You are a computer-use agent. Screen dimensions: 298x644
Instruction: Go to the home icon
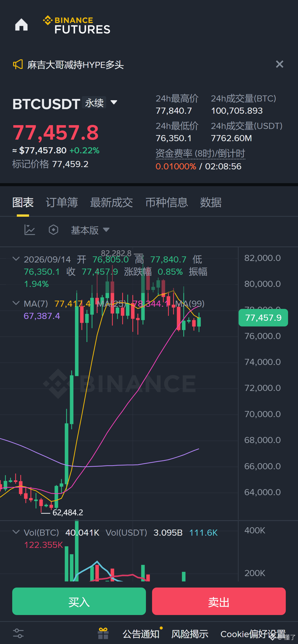coord(21,25)
